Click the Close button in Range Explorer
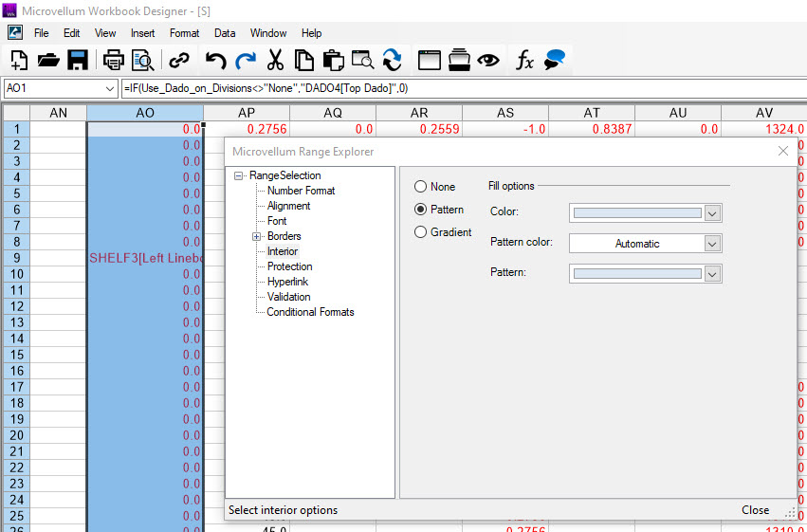Image resolution: width=807 pixels, height=532 pixels. pyautogui.click(x=755, y=510)
